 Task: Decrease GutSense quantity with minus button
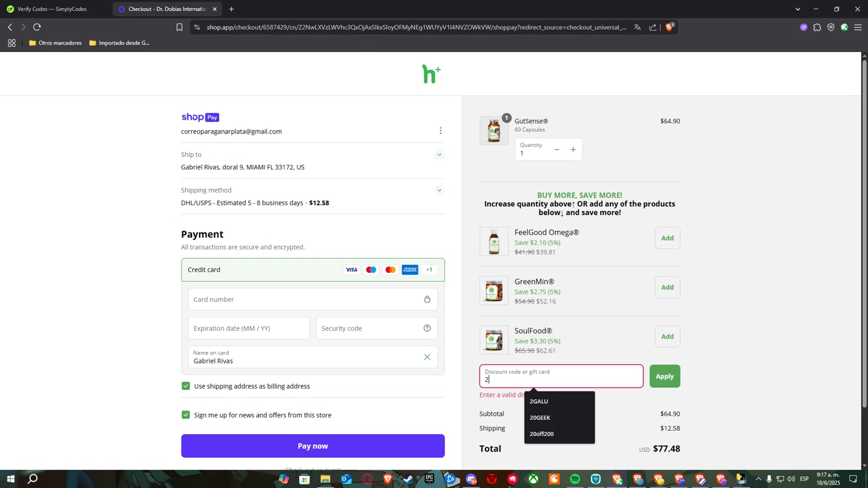pyautogui.click(x=557, y=150)
